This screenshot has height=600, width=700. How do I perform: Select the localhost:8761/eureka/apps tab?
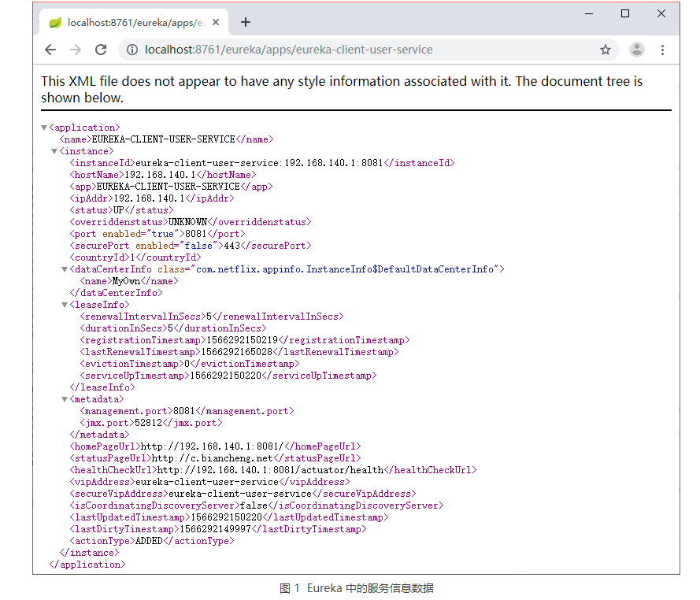pyautogui.click(x=134, y=22)
